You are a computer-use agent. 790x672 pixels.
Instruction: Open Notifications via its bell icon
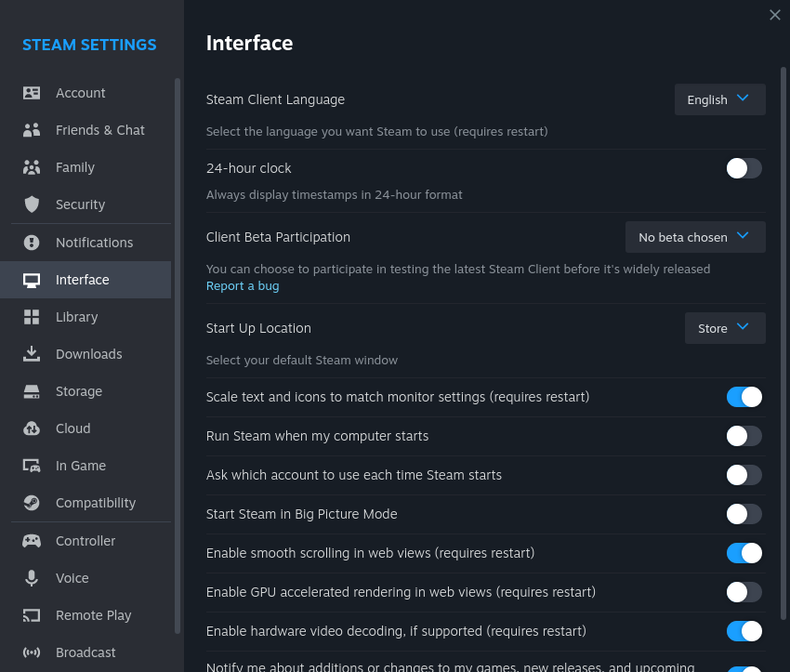[31, 242]
